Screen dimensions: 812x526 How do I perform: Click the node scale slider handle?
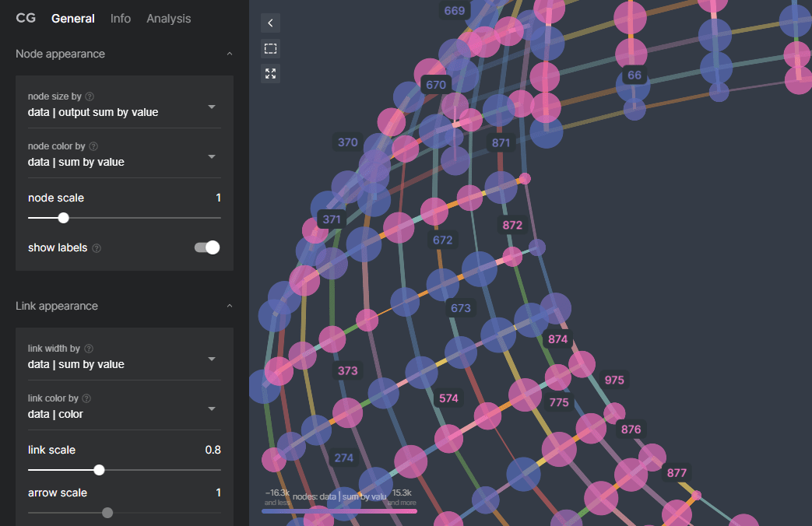pyautogui.click(x=64, y=218)
